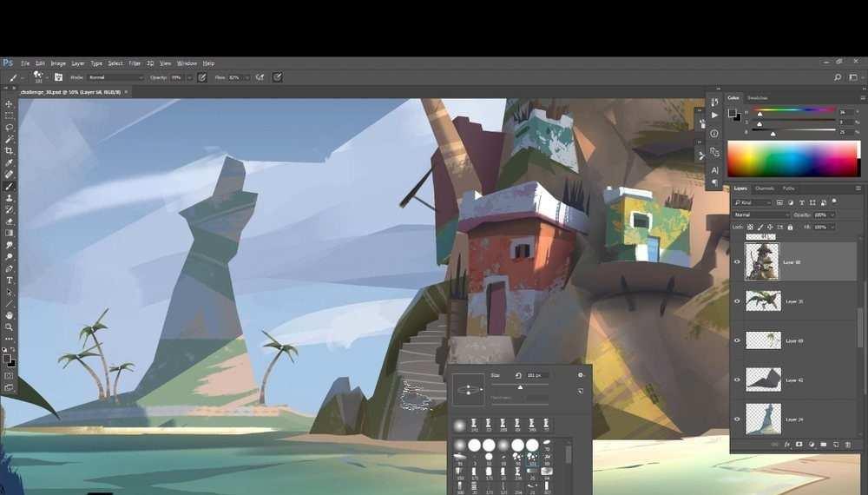Select the Horizontal Type tool
This screenshot has width=868, height=495.
point(9,280)
